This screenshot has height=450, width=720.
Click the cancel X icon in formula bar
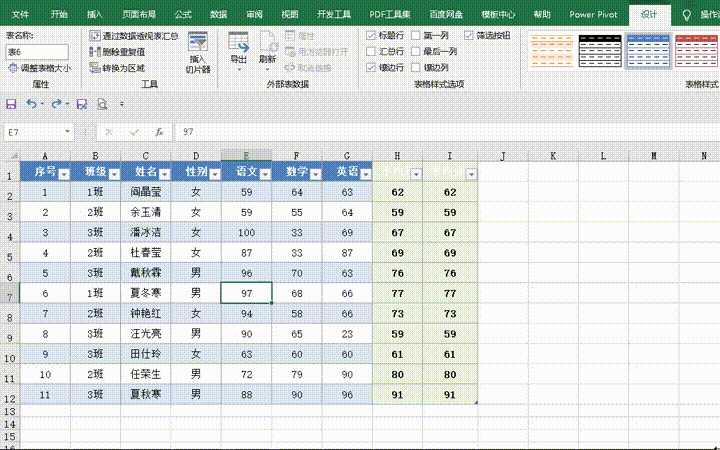click(109, 132)
